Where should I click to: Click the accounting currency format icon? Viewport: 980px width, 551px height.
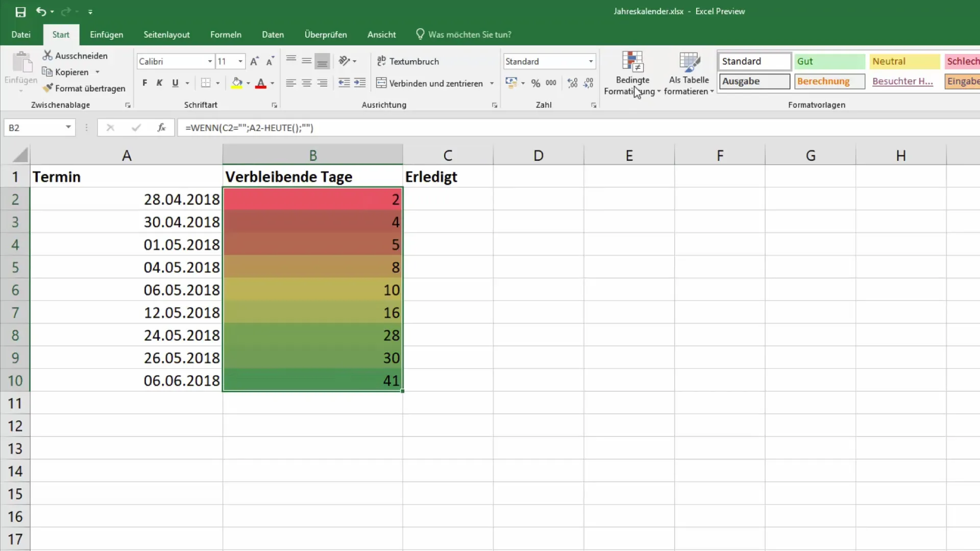(511, 83)
